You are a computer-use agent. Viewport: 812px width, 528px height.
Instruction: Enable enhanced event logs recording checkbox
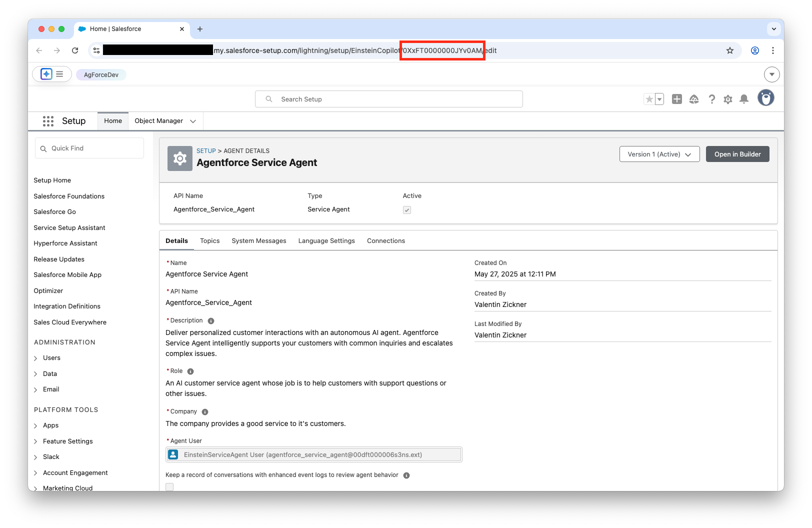pos(169,486)
